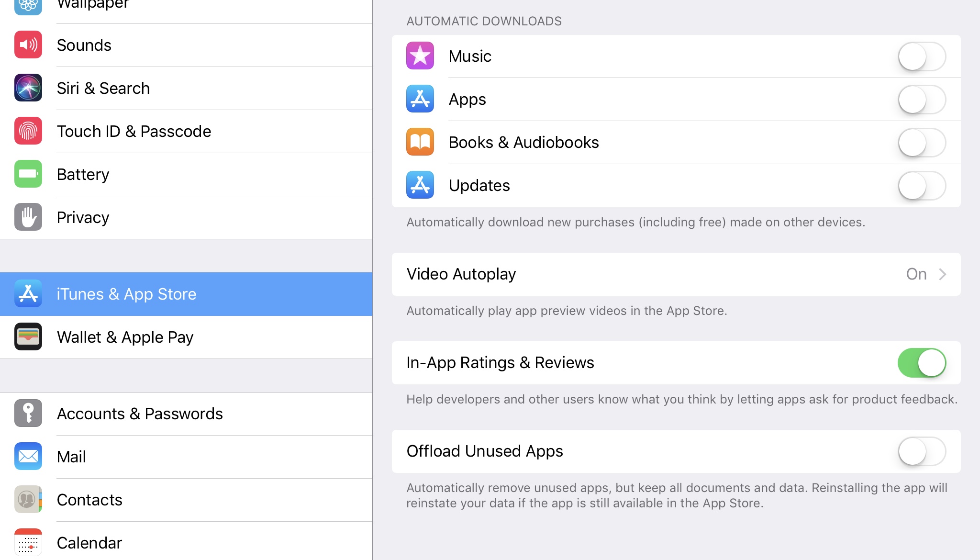Tap the Siri & Search icon
This screenshot has width=980, height=560.
click(28, 88)
